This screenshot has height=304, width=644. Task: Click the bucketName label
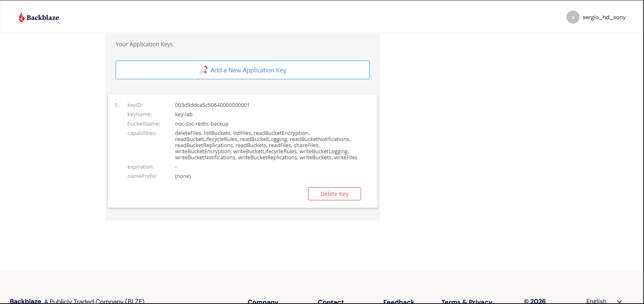pyautogui.click(x=144, y=124)
